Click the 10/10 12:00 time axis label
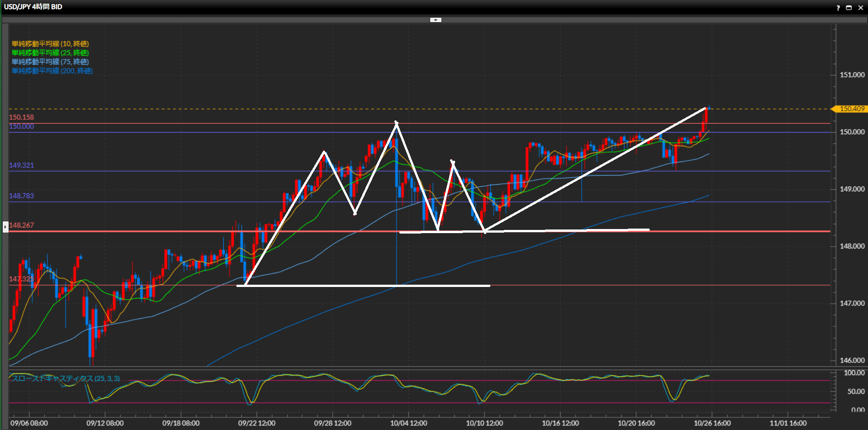868x430 pixels. pos(484,423)
